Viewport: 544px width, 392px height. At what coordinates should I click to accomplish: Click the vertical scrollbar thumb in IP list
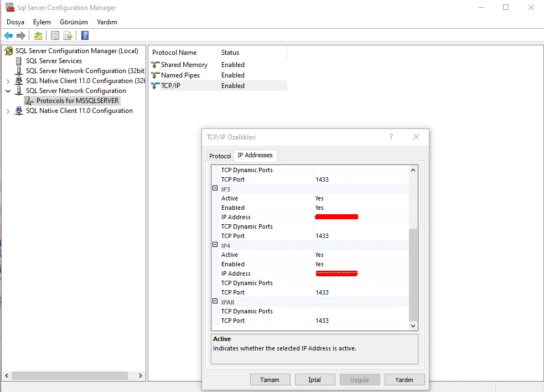(413, 274)
